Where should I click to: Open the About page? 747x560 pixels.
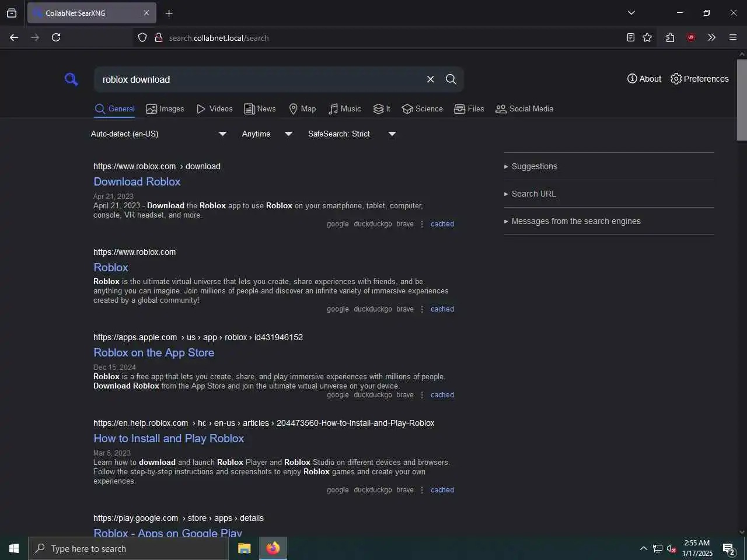tap(644, 79)
